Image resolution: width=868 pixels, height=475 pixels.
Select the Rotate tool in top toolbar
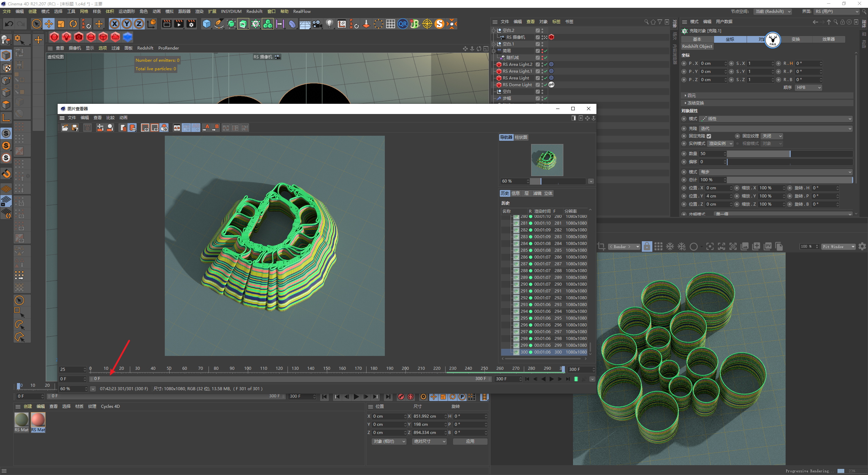[x=73, y=24]
